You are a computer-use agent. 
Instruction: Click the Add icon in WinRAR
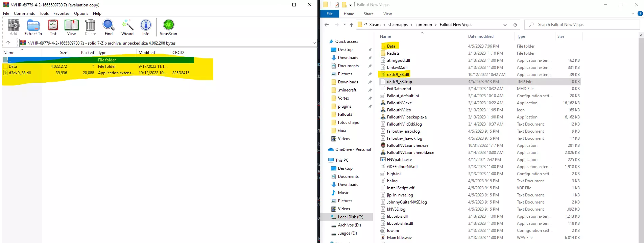pos(14,27)
